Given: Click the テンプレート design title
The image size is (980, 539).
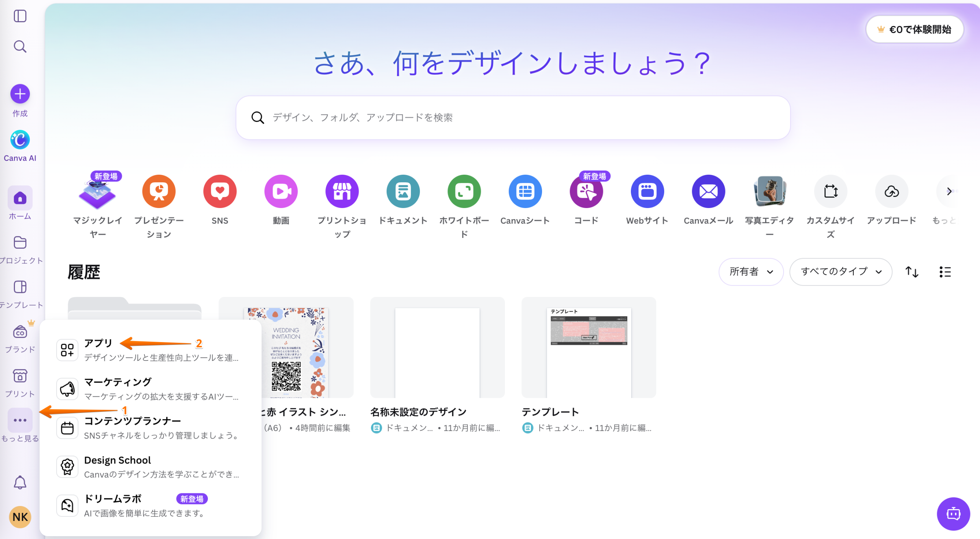Looking at the screenshot, I should point(550,412).
